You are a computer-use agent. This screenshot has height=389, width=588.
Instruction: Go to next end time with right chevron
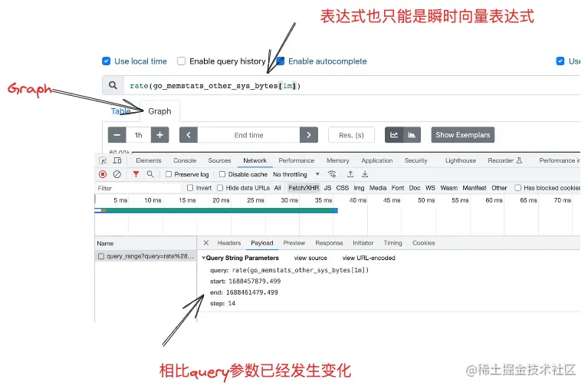pos(309,135)
